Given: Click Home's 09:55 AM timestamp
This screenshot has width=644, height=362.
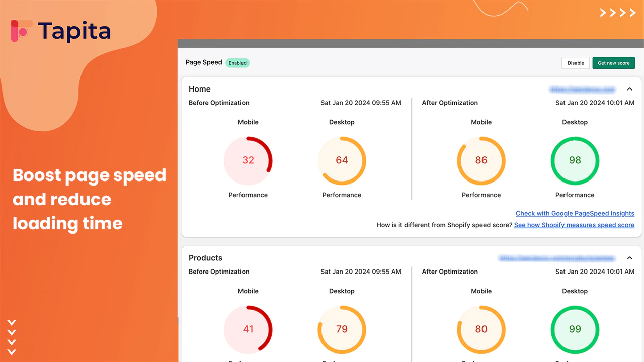Looking at the screenshot, I should [361, 103].
